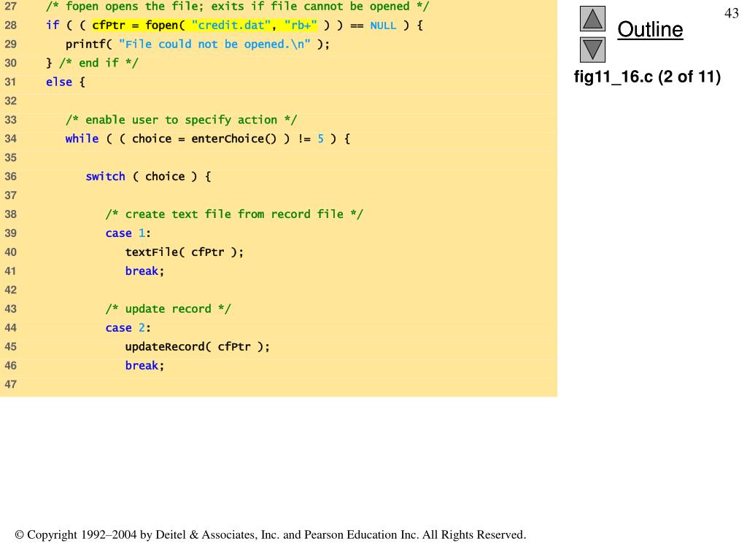Viewport: 747px width, 560px height.
Task: Click line number 27
Action: [10, 7]
